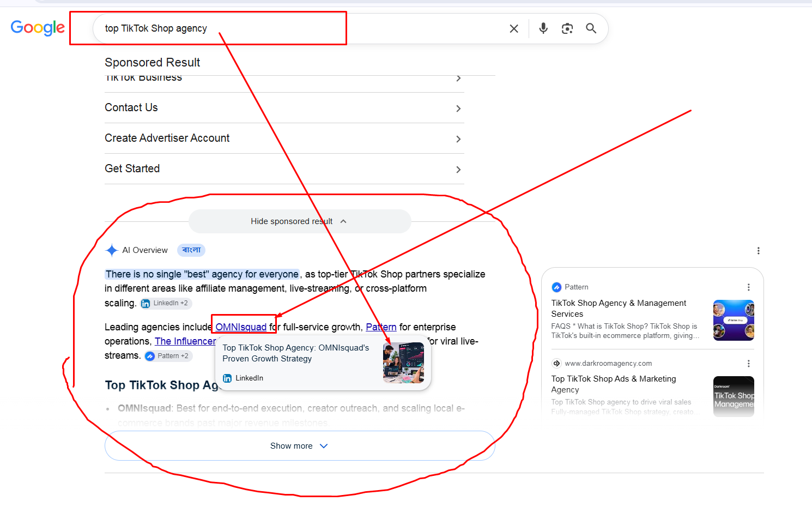The height and width of the screenshot is (507, 812).
Task: Click the chevron beside Get Started
Action: click(458, 170)
